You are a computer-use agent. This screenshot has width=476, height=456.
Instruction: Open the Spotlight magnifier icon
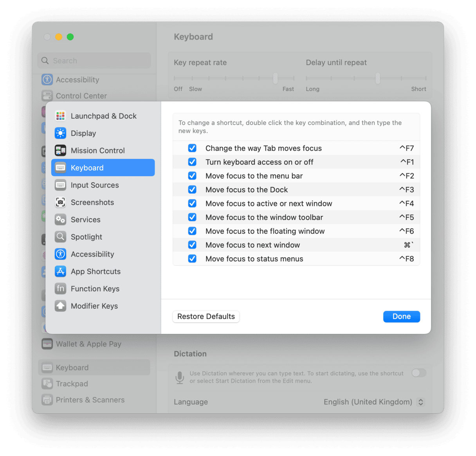click(x=60, y=237)
